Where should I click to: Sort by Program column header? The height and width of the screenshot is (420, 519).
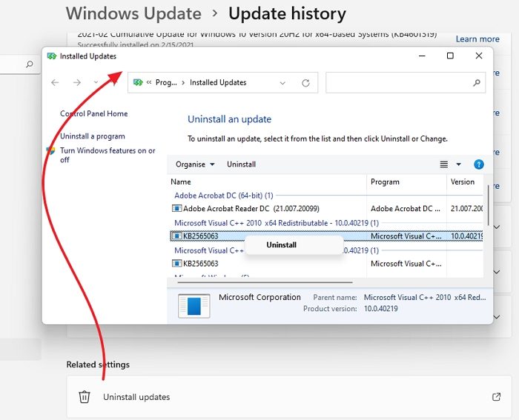pos(385,182)
